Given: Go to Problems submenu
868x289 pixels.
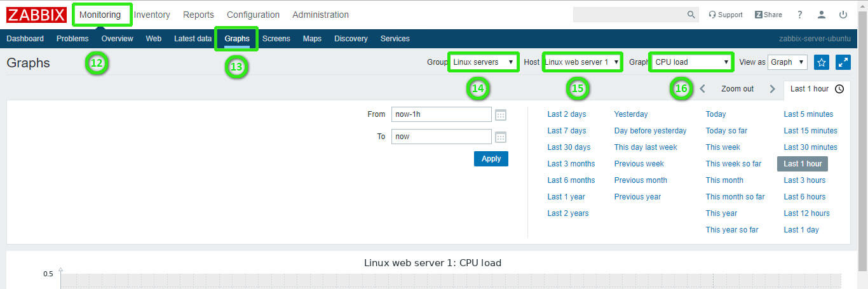Looking at the screenshot, I should [72, 39].
